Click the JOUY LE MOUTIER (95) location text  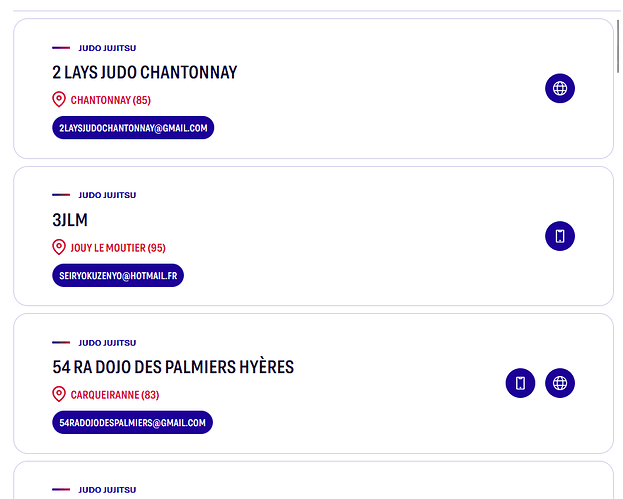tap(118, 247)
